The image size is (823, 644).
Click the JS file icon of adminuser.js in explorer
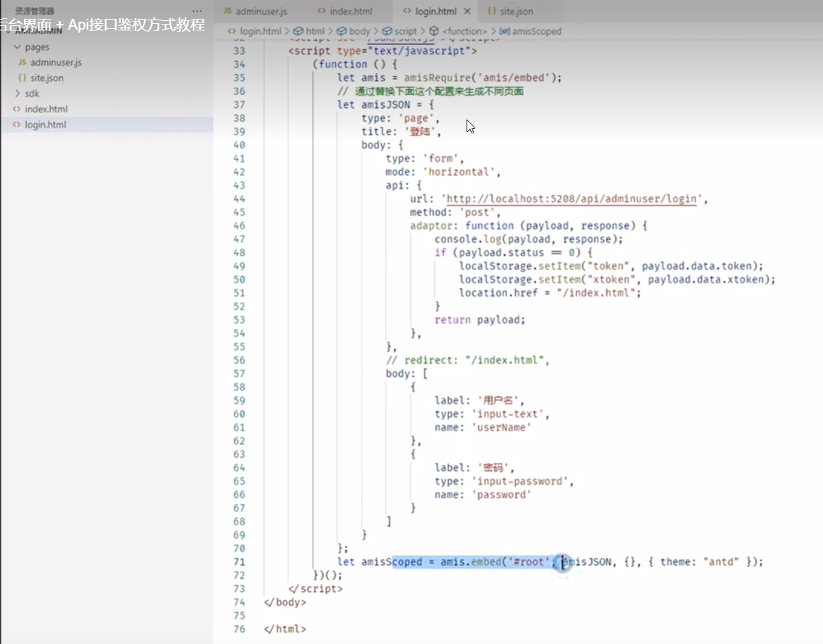coord(22,62)
